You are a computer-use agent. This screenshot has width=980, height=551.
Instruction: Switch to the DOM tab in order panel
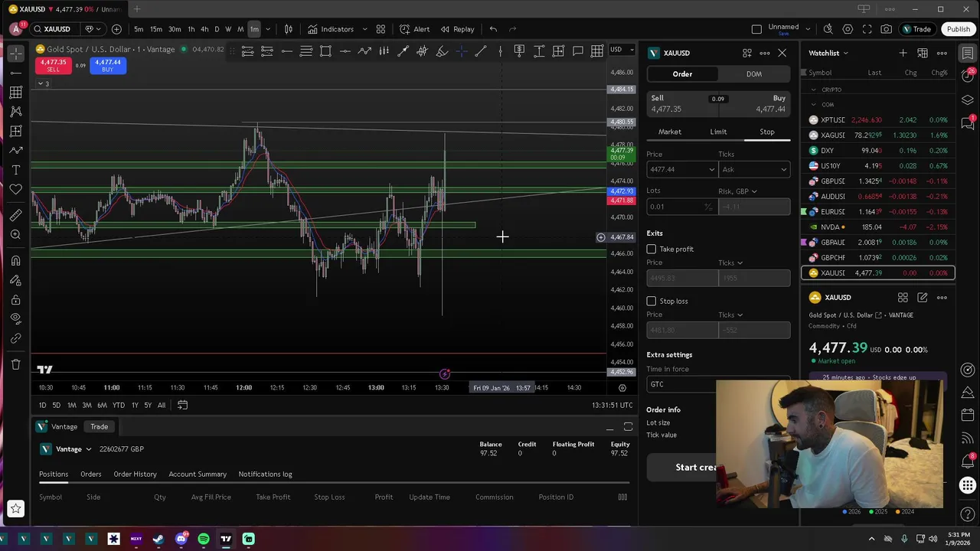point(753,74)
